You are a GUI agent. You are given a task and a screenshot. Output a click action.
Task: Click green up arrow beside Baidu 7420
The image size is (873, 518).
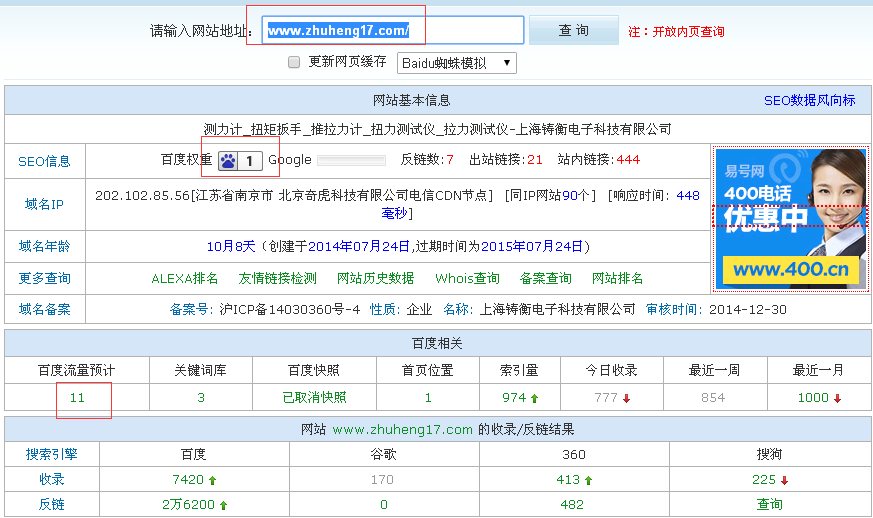pos(212,480)
